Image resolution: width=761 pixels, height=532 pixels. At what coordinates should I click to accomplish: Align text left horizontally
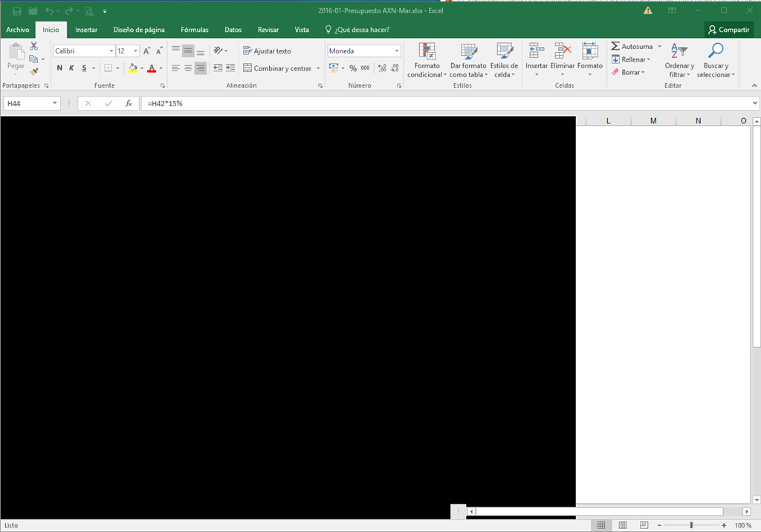pos(175,68)
